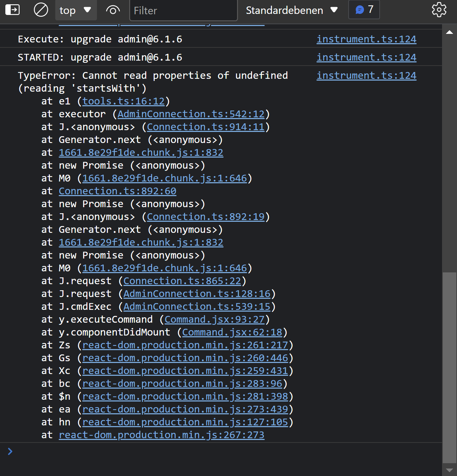This screenshot has height=476, width=457.
Task: Open Command.jsx:93:27 from the stack trace
Action: [x=216, y=319]
